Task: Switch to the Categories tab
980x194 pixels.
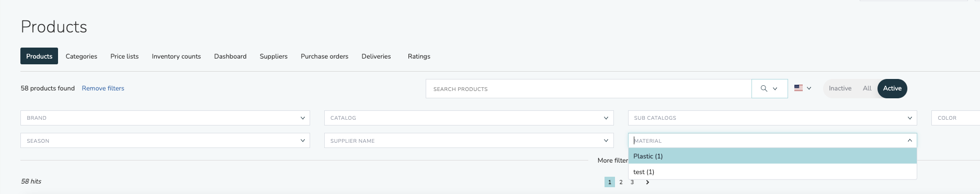Action: [82, 56]
